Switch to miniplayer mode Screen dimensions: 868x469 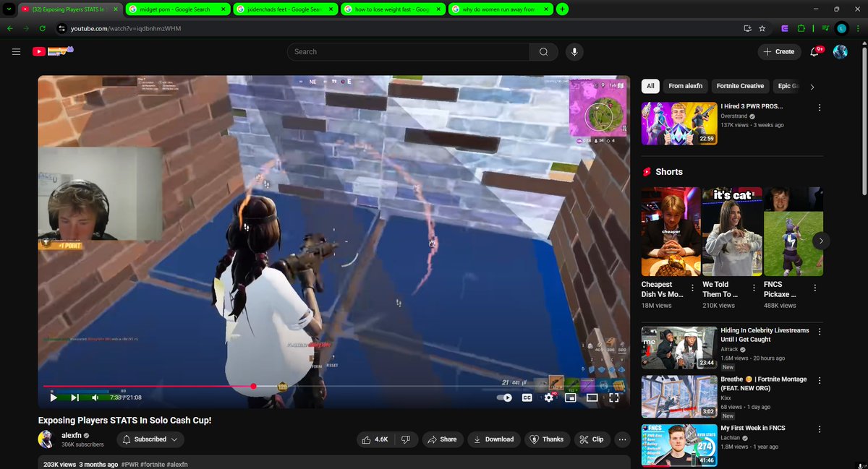(570, 397)
